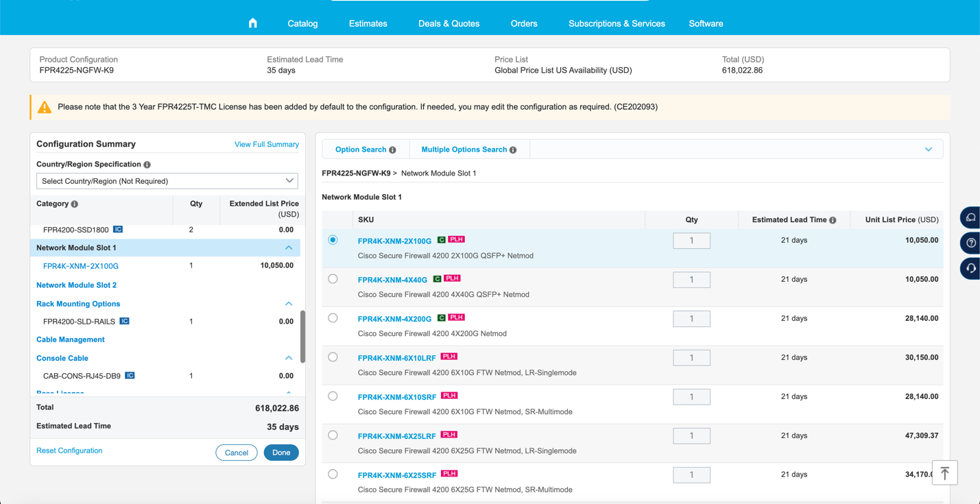Screen dimensions: 980x504
Task: Open the help question mark side icon
Action: tap(970, 243)
